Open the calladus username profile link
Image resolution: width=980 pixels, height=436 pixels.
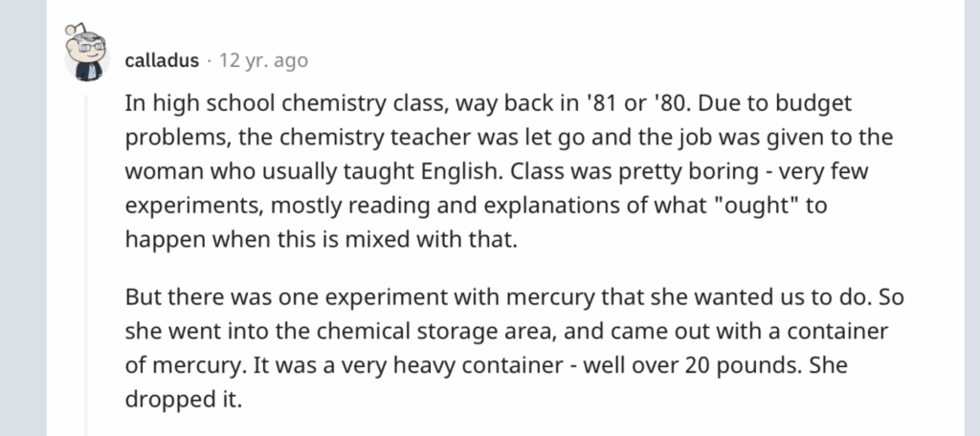pos(162,61)
